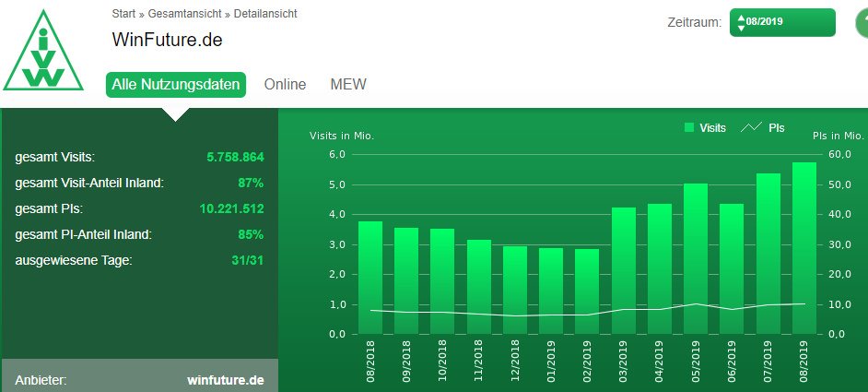Toggle the PIs legend entry

coord(763,127)
